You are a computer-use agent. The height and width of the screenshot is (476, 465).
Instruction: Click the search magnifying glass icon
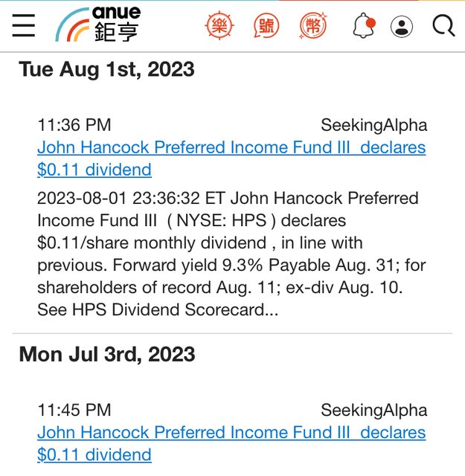[x=443, y=27]
